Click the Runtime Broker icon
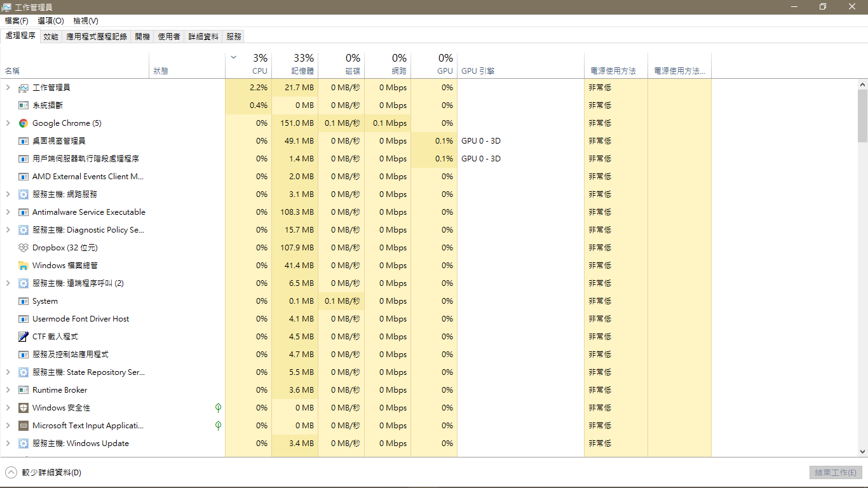Viewport: 868px width, 488px height. pos(24,390)
